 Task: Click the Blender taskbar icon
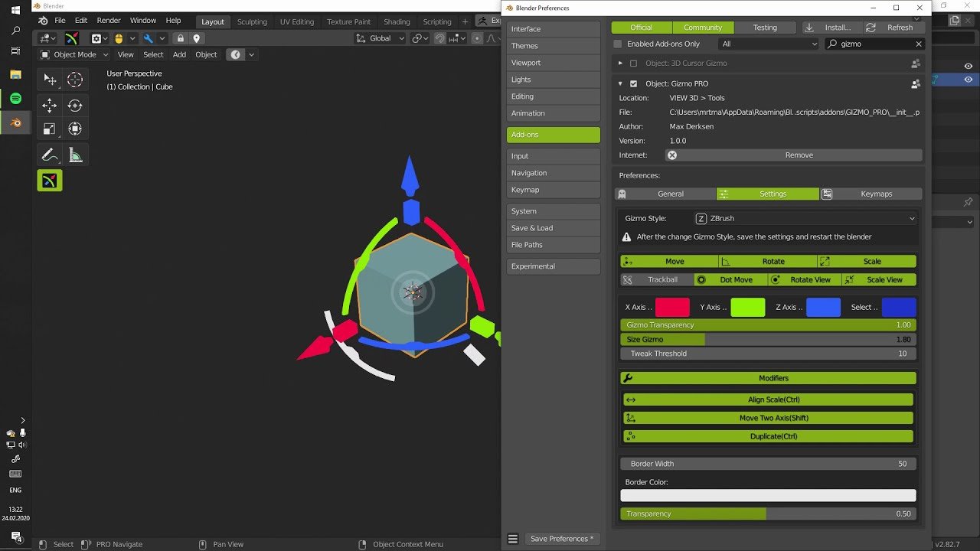point(15,122)
